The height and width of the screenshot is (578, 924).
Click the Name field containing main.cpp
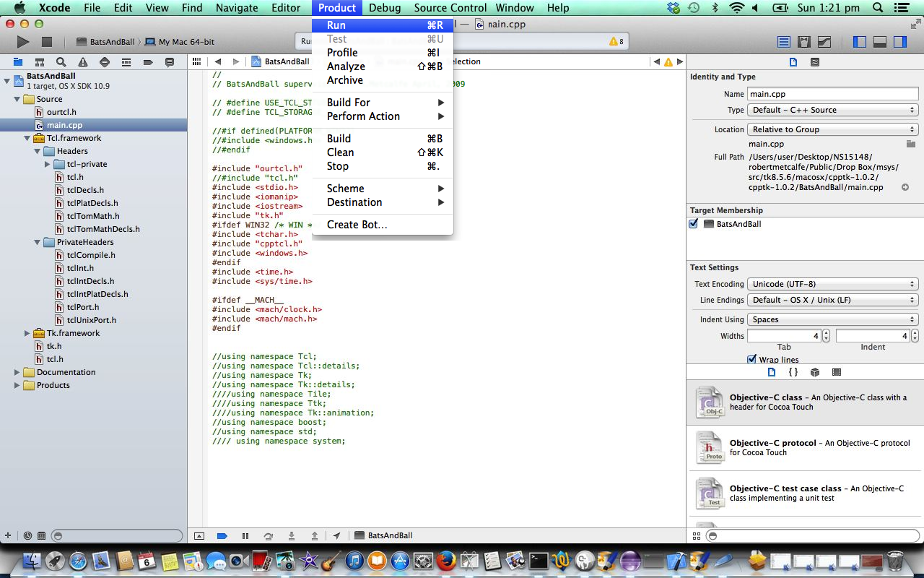coord(832,94)
